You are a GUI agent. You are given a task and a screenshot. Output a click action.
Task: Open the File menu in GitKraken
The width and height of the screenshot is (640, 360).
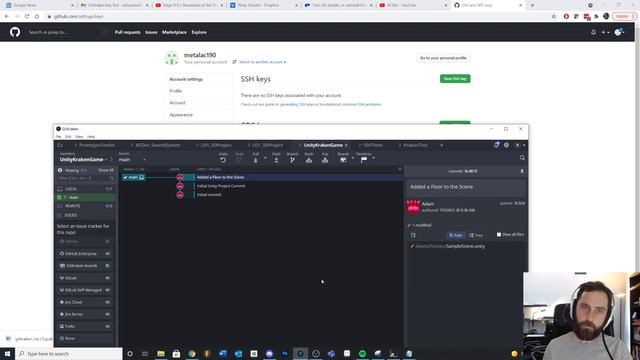pos(58,137)
